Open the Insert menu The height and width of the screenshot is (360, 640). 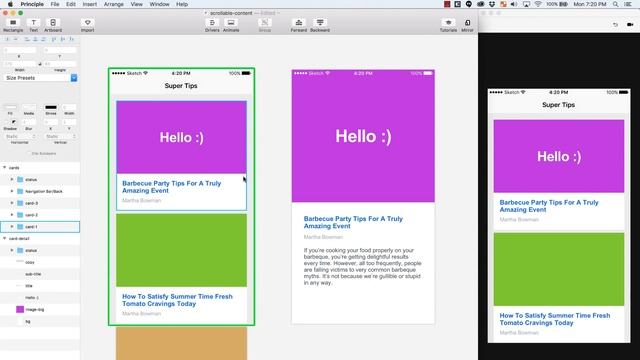(x=90, y=4)
